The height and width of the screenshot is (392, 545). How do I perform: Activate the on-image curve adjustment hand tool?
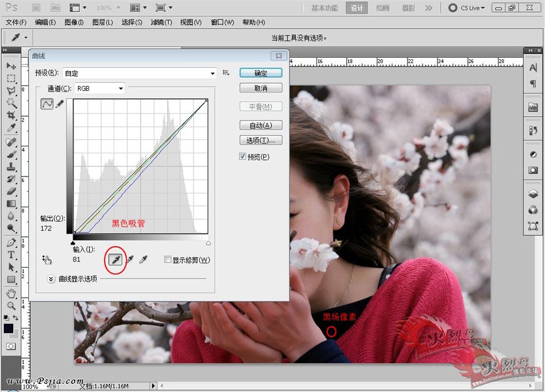(x=46, y=259)
